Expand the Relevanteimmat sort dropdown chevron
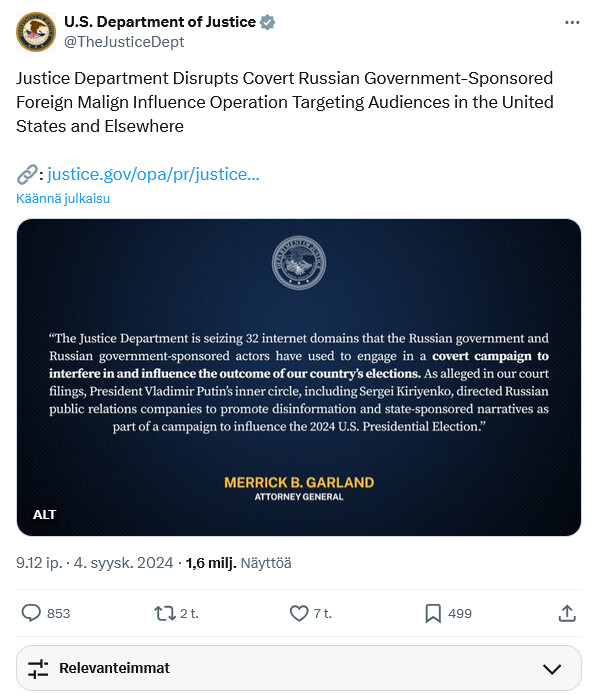Screen dimensions: 598x699 (552, 669)
